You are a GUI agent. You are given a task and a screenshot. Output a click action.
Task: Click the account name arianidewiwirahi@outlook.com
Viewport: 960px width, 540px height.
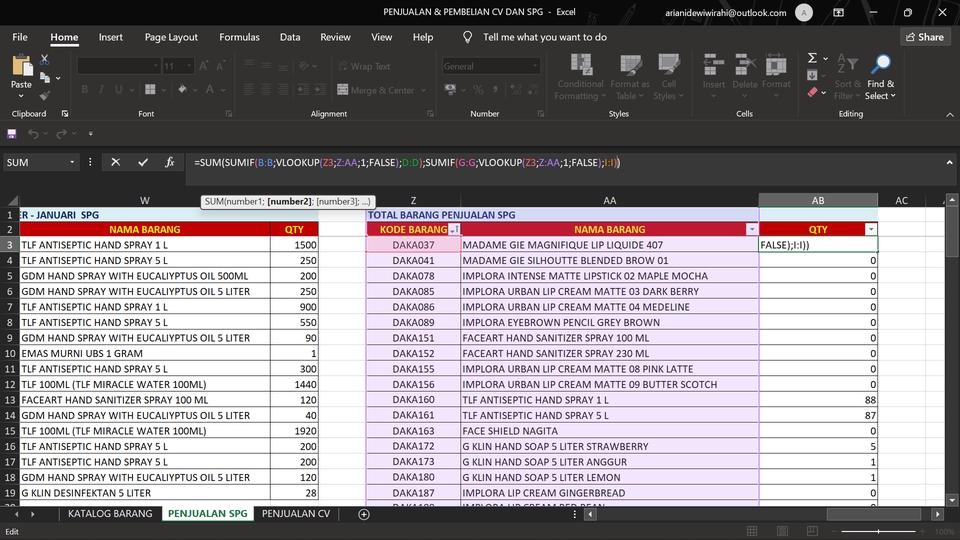click(x=726, y=12)
